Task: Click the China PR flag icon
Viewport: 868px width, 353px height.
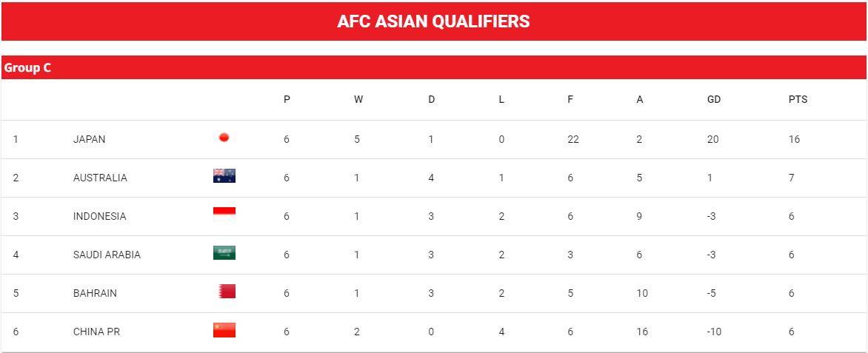Action: (224, 330)
